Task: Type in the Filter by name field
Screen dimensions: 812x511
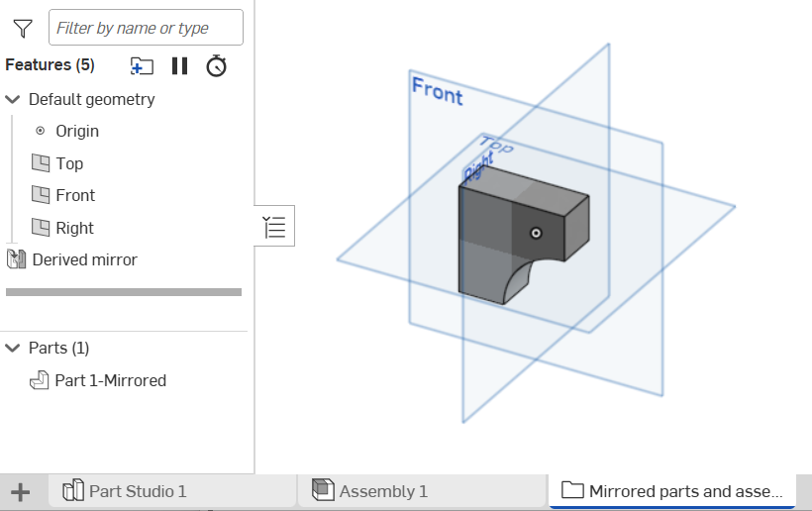Action: pos(146,28)
